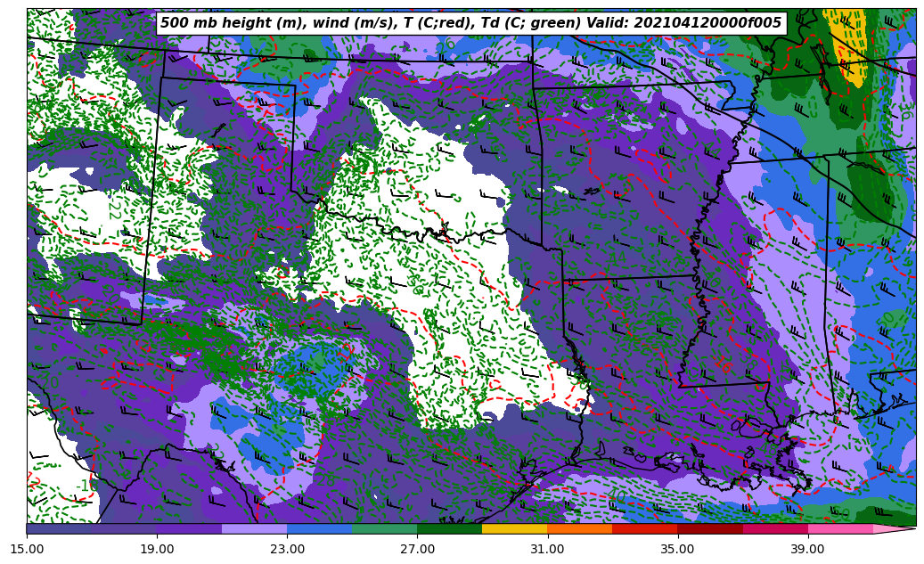This screenshot has width=924, height=564.
Task: Click the plot title text at top
Action: (470, 23)
